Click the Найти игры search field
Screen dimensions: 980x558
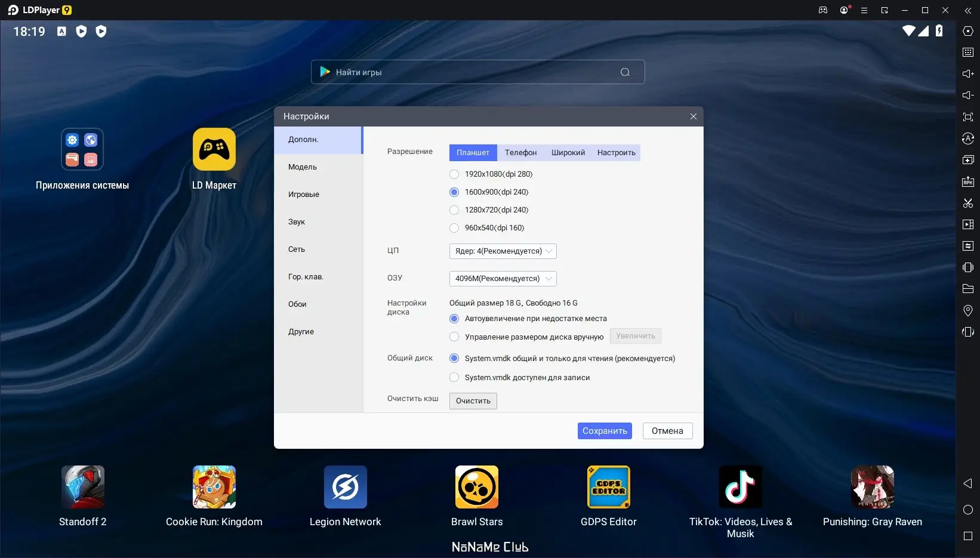pos(477,72)
